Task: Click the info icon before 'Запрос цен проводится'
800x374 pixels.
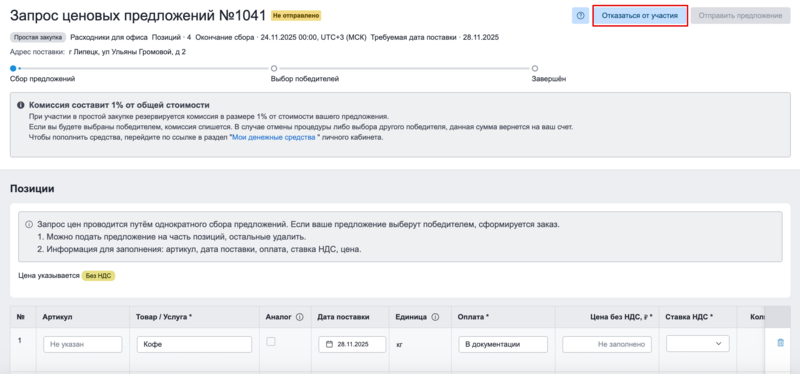Action: point(30,225)
